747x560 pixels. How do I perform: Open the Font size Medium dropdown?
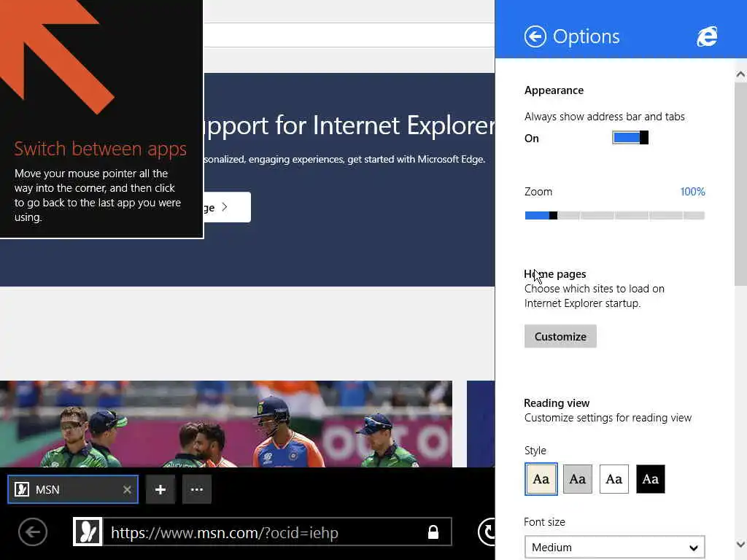[x=614, y=547]
